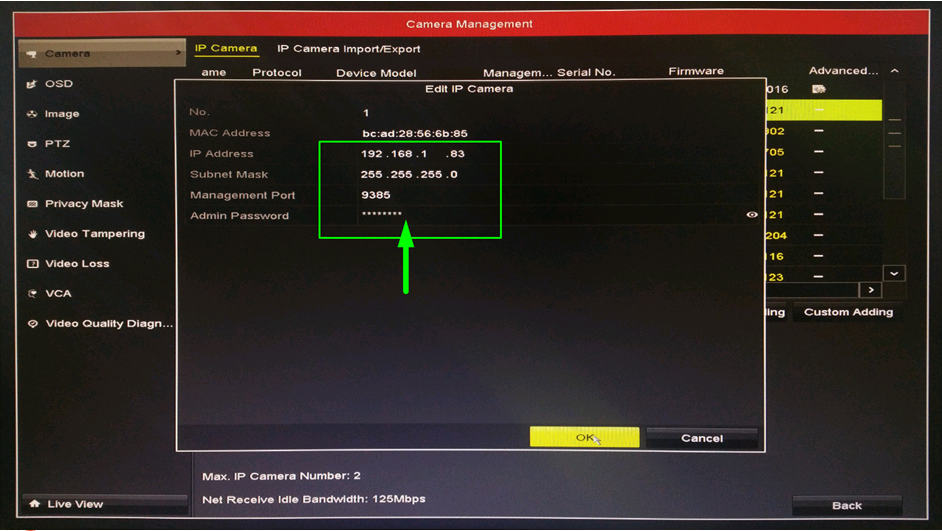Open the VCA settings section
This screenshot has width=942, height=531.
[58, 294]
